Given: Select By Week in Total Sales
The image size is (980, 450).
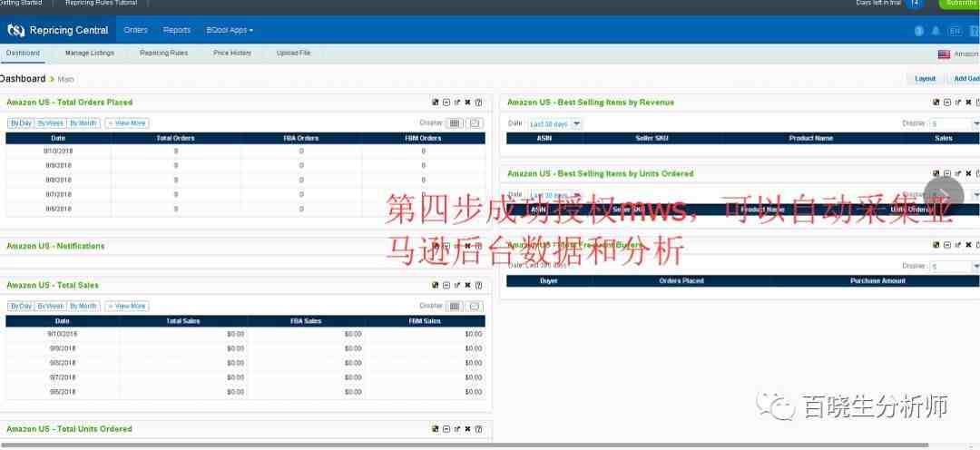Looking at the screenshot, I should [50, 307].
